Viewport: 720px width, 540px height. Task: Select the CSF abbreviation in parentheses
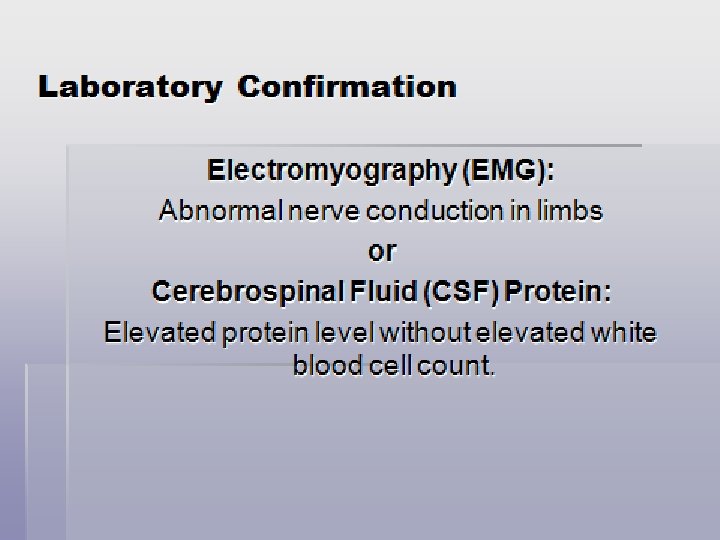(x=461, y=292)
